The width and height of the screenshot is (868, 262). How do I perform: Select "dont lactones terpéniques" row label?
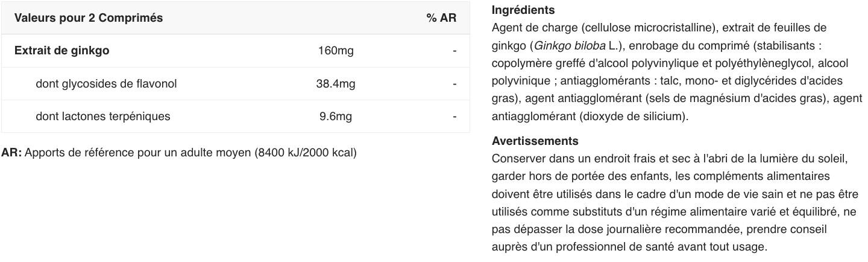tap(103, 117)
